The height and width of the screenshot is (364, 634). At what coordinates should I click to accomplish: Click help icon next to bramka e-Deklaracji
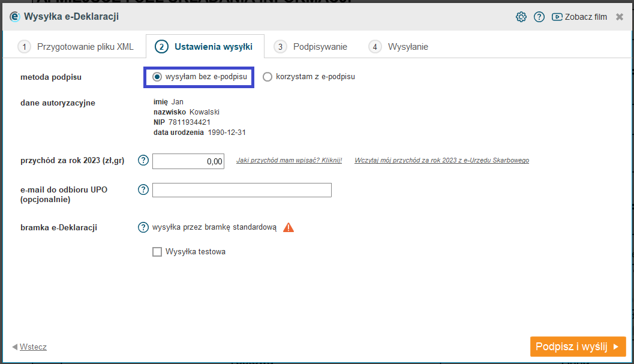pyautogui.click(x=143, y=227)
